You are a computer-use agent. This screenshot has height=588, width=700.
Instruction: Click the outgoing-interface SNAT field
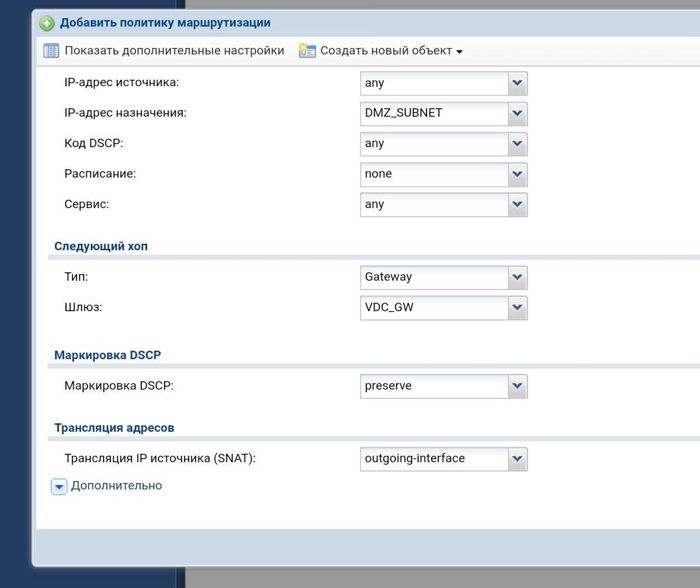[x=434, y=459]
